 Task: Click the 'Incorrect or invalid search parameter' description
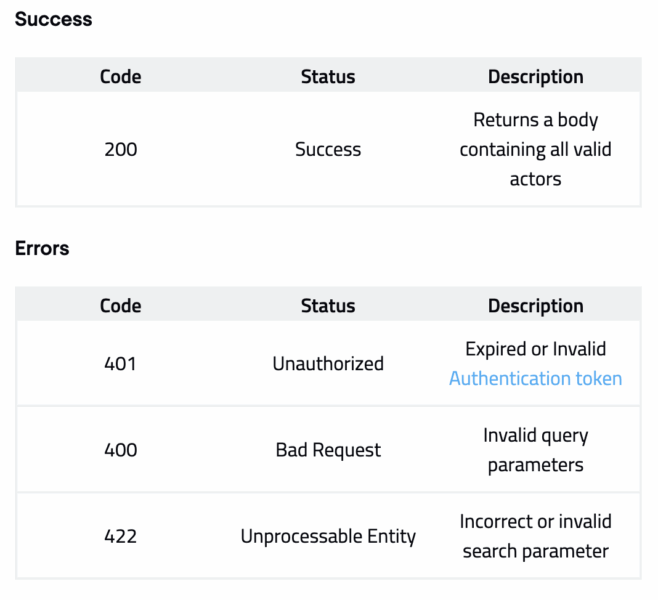[x=535, y=536]
